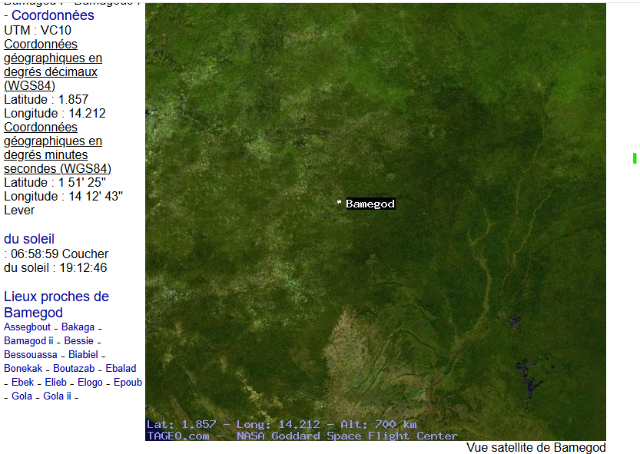Click the white Bamegod location marker dot
Viewport: 640px width, 454px height.
(x=339, y=202)
